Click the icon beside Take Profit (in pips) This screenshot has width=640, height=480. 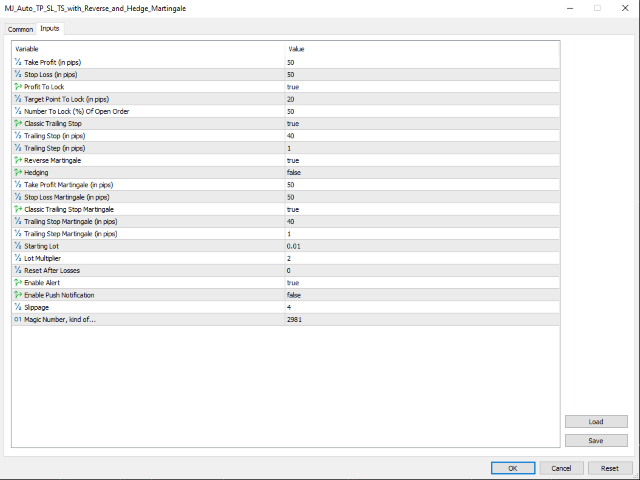pos(18,62)
